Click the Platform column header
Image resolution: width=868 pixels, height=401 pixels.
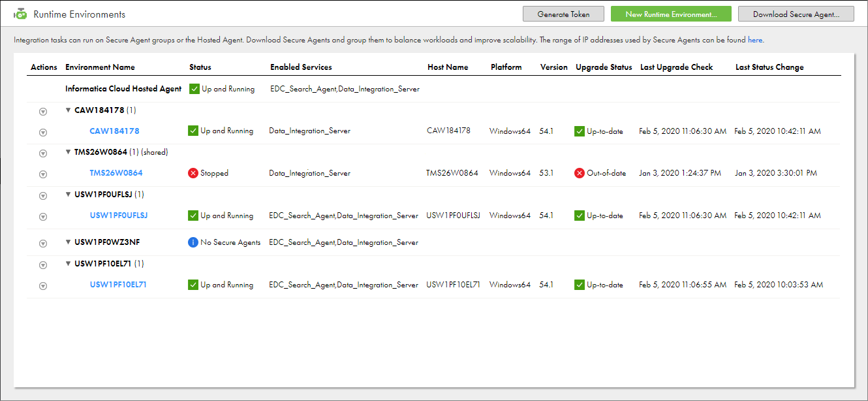pyautogui.click(x=506, y=67)
